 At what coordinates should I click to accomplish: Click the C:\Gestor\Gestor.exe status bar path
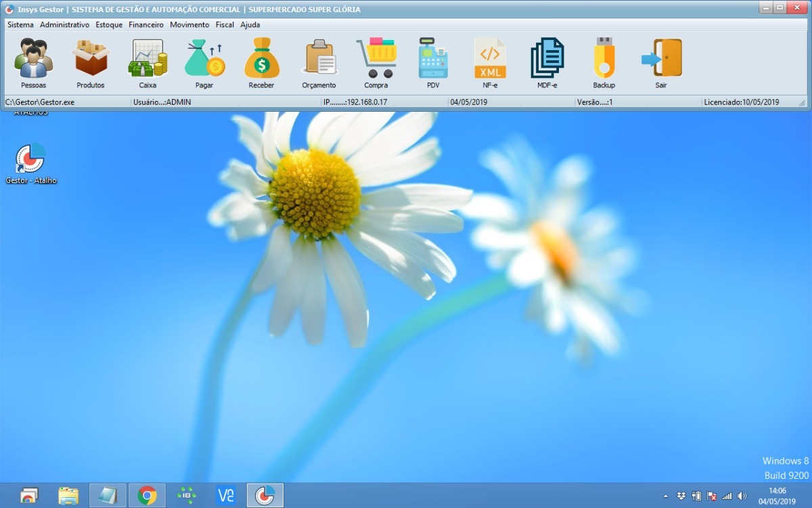[40, 102]
